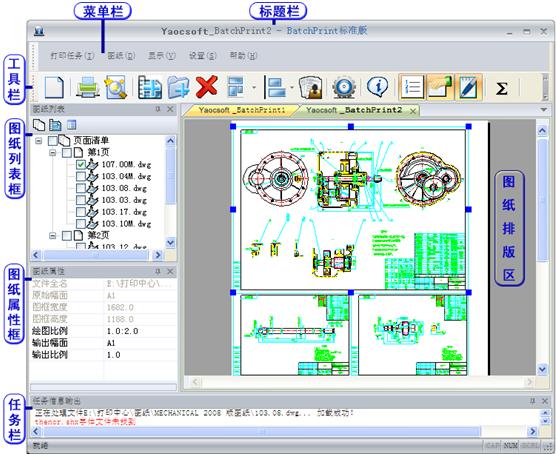Click the printer icon in the toolbar
This screenshot has height=455, width=556.
tap(87, 87)
